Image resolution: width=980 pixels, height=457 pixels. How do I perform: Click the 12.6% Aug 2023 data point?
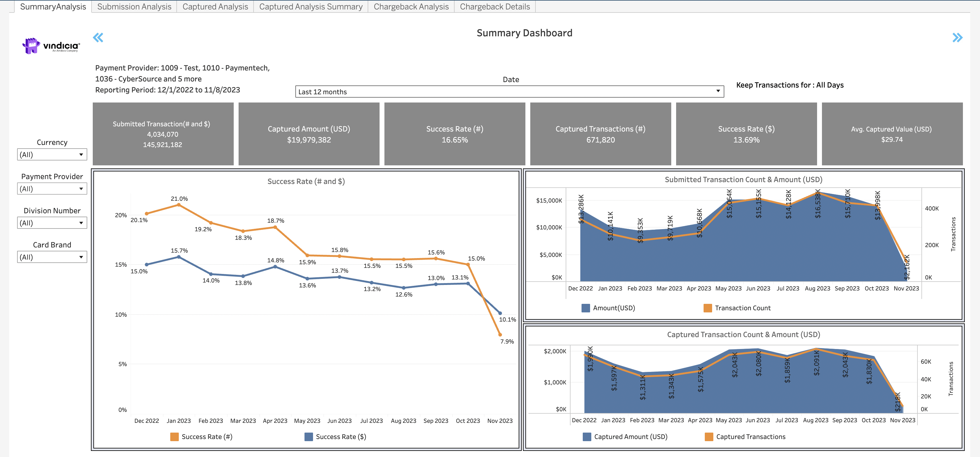(x=404, y=288)
